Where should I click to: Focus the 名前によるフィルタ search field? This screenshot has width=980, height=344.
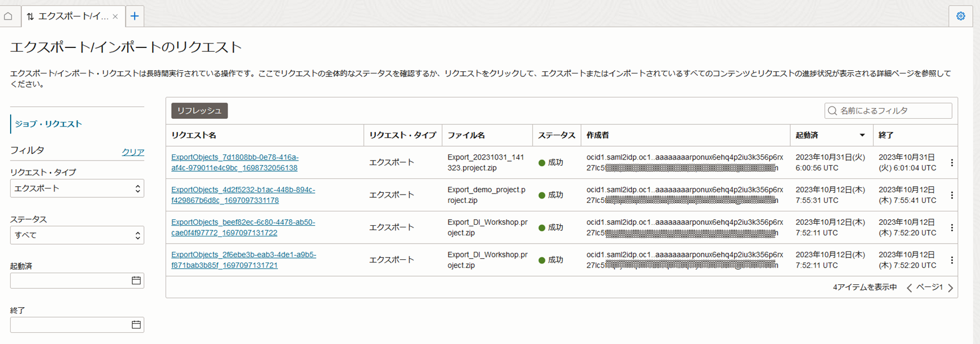[888, 110]
